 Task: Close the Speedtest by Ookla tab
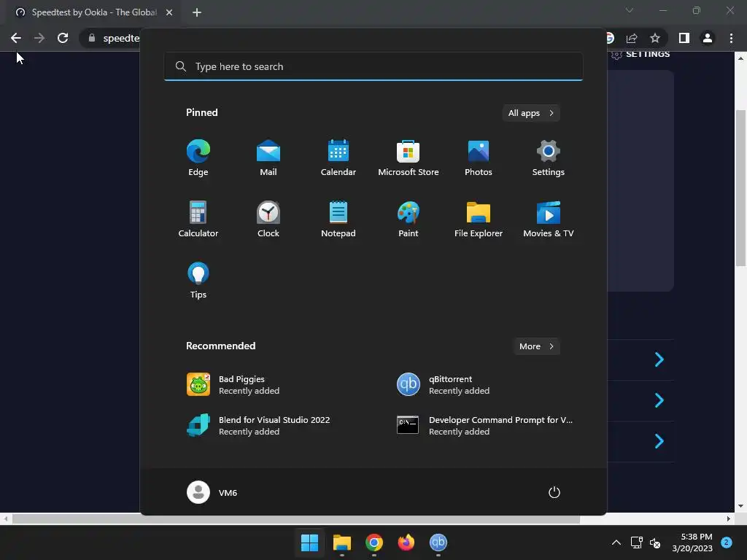coord(169,12)
